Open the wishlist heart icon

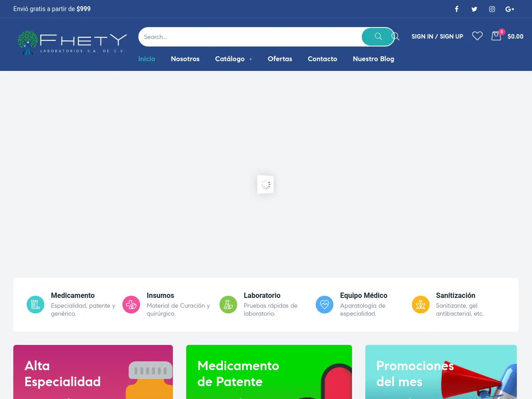point(477,36)
